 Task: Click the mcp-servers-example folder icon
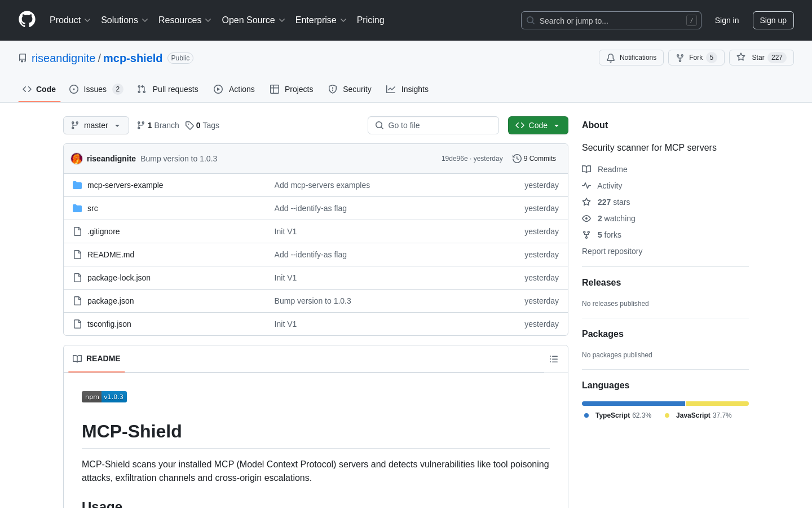click(77, 185)
